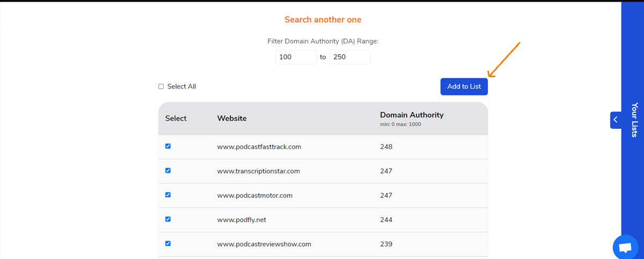Check the Select All checkbox
The image size is (644, 259).
pyautogui.click(x=161, y=86)
